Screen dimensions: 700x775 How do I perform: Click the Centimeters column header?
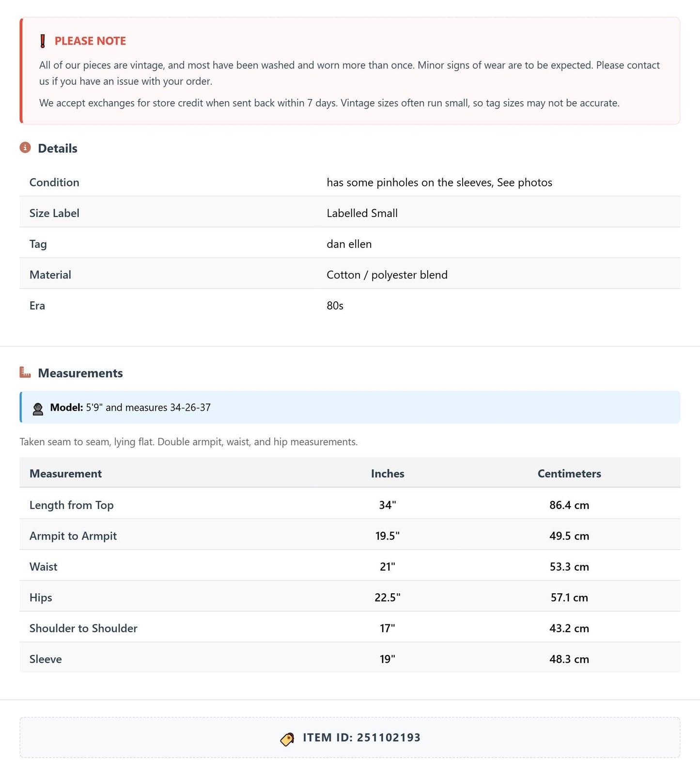pos(569,474)
